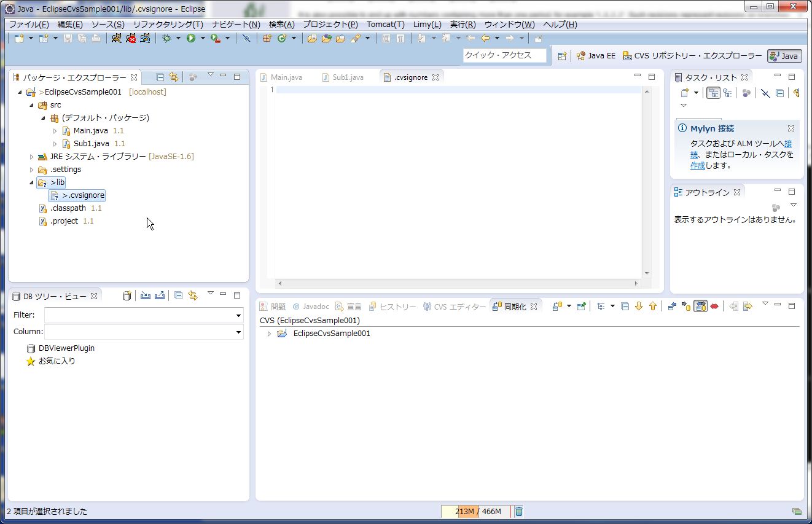This screenshot has width=812, height=524.
Task: Start Tomcat with the cat icon
Action: (x=117, y=38)
